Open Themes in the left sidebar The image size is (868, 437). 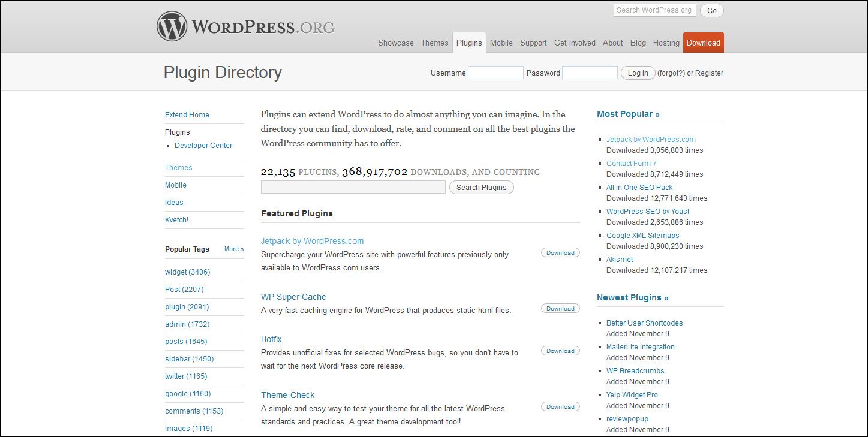click(179, 168)
